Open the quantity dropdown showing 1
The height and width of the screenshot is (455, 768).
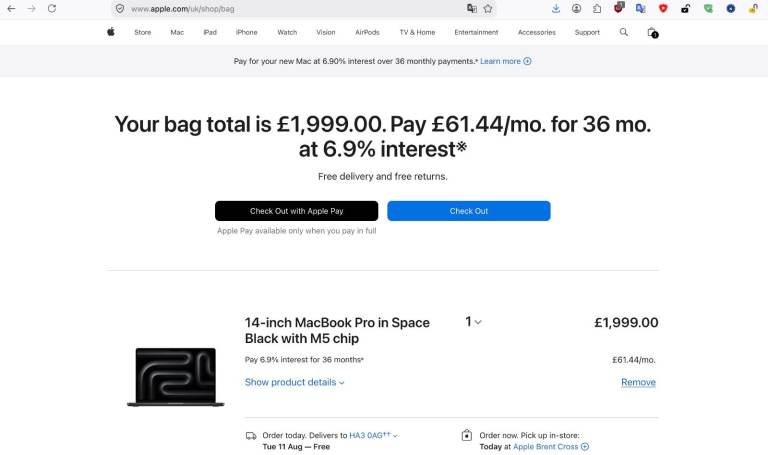[x=473, y=321]
